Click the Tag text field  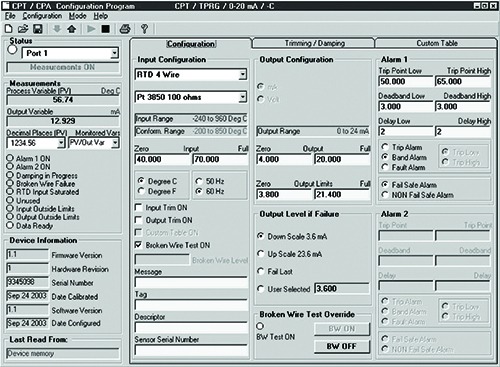click(191, 305)
